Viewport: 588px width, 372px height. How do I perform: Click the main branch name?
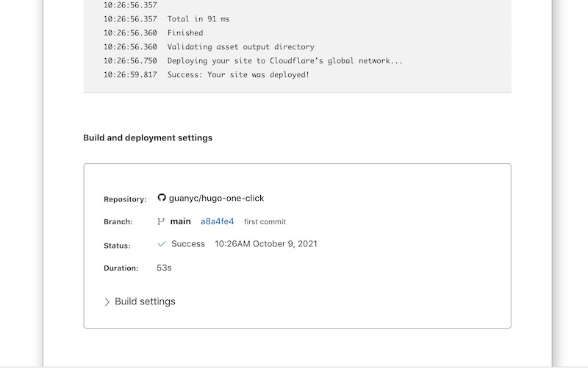(180, 221)
